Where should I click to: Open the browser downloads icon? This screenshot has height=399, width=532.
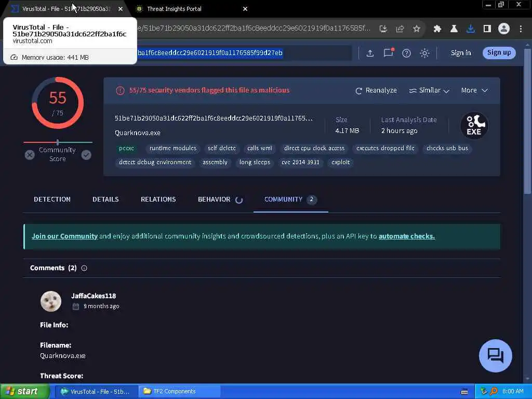[x=471, y=29]
